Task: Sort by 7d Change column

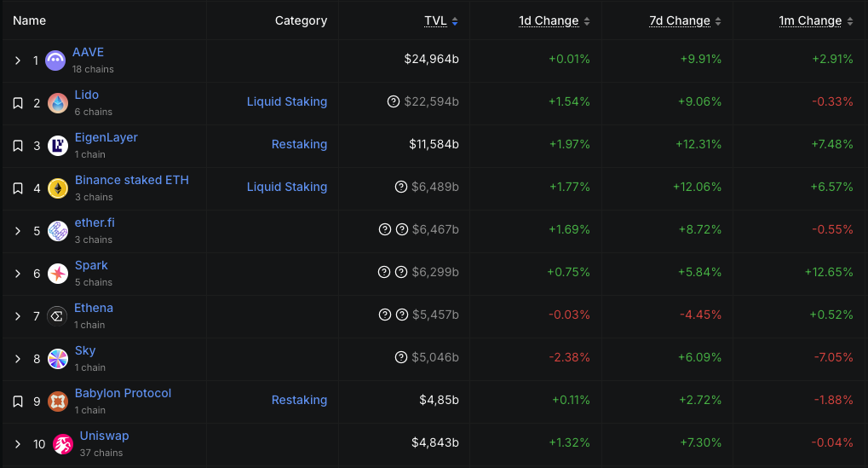Action: pos(686,21)
